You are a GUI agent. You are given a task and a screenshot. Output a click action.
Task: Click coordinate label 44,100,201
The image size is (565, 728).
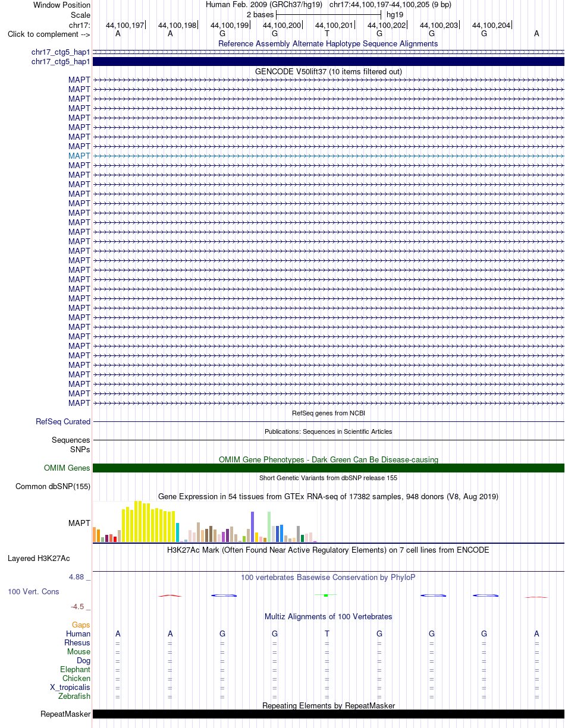coord(334,25)
